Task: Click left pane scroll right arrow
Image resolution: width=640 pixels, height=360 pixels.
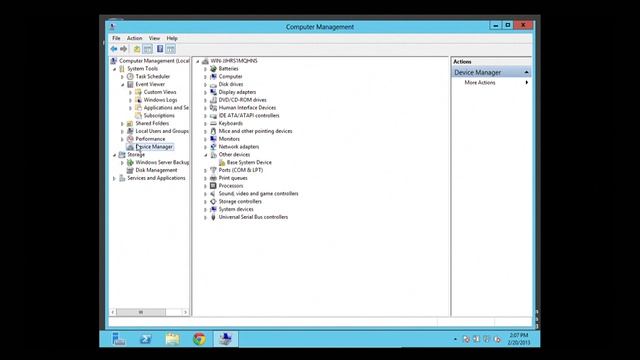Action: [x=185, y=312]
